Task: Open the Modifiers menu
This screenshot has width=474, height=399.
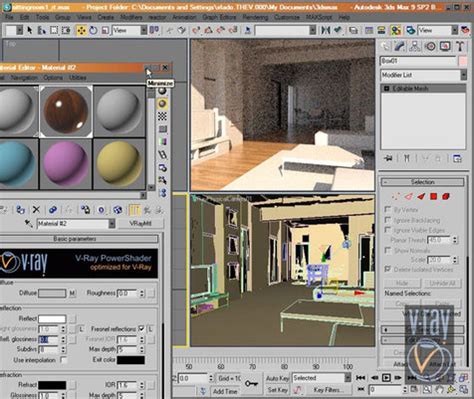Action: (132, 17)
